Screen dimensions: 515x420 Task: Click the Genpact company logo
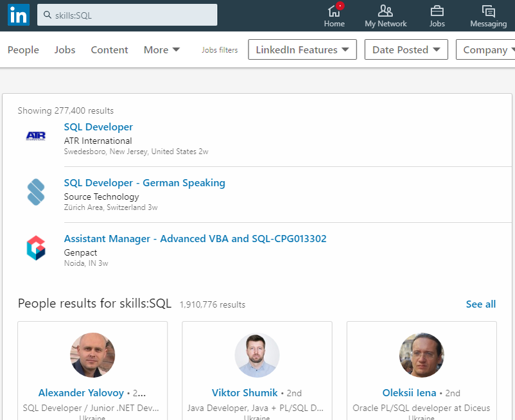(36, 248)
